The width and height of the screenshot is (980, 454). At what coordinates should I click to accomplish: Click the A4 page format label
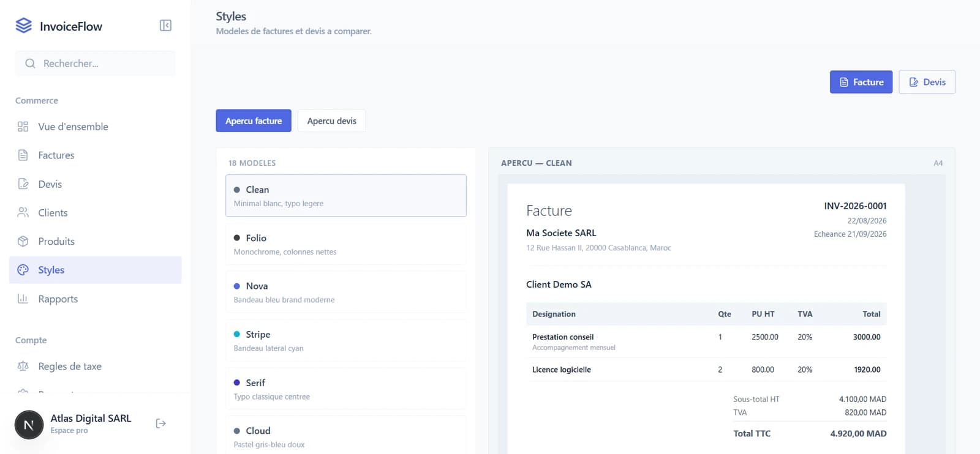[938, 163]
